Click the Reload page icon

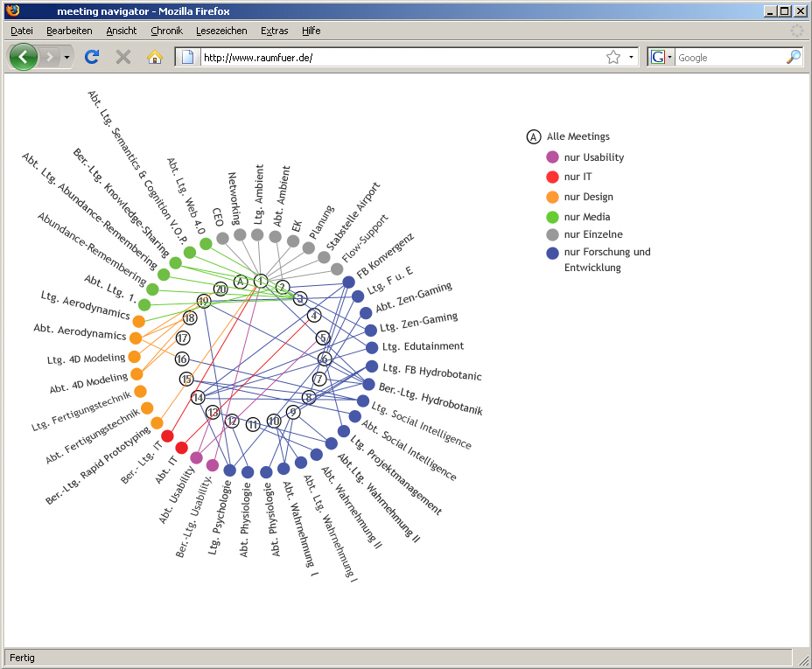coord(92,57)
